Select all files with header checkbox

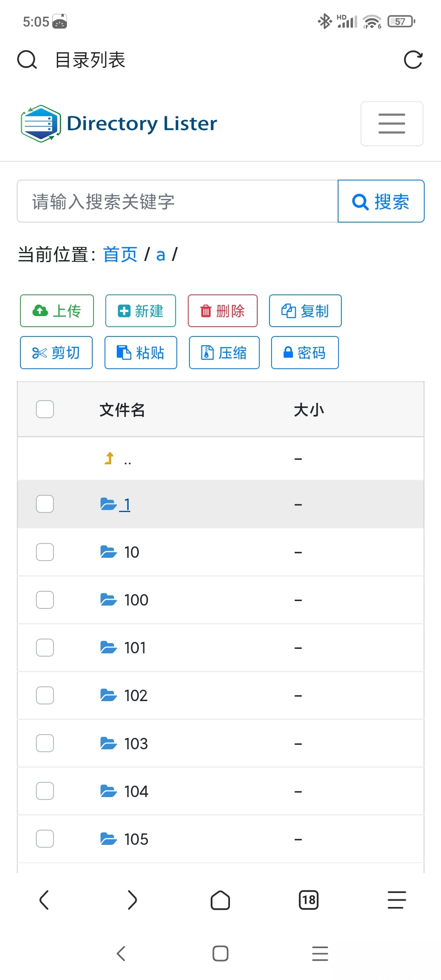(x=45, y=409)
